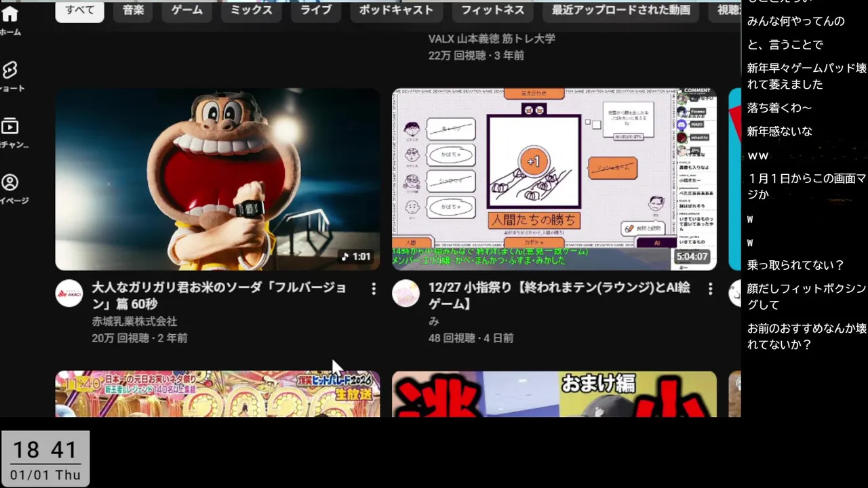This screenshot has width=868, height=488.
Task: Visit the み channel name link
Action: (x=434, y=321)
